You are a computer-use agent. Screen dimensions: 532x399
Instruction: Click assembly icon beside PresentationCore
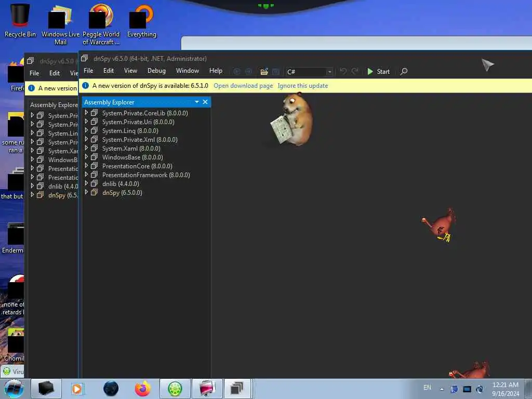pyautogui.click(x=95, y=166)
